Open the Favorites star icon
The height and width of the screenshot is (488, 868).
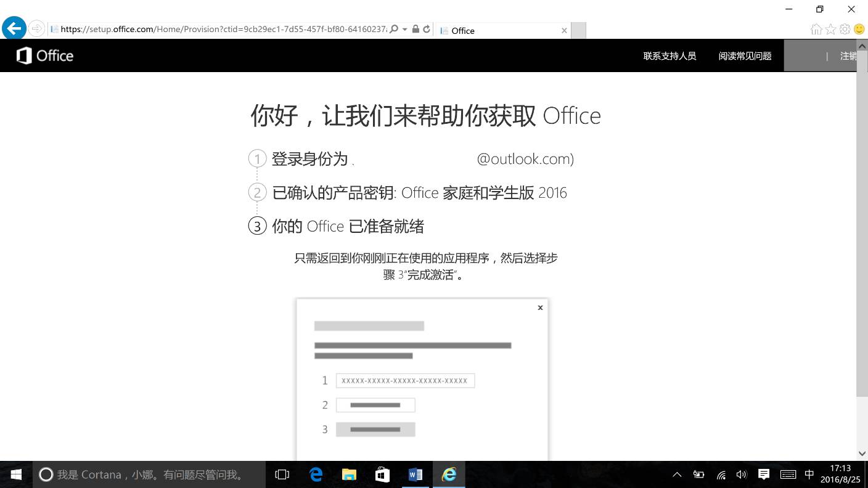pos(830,28)
